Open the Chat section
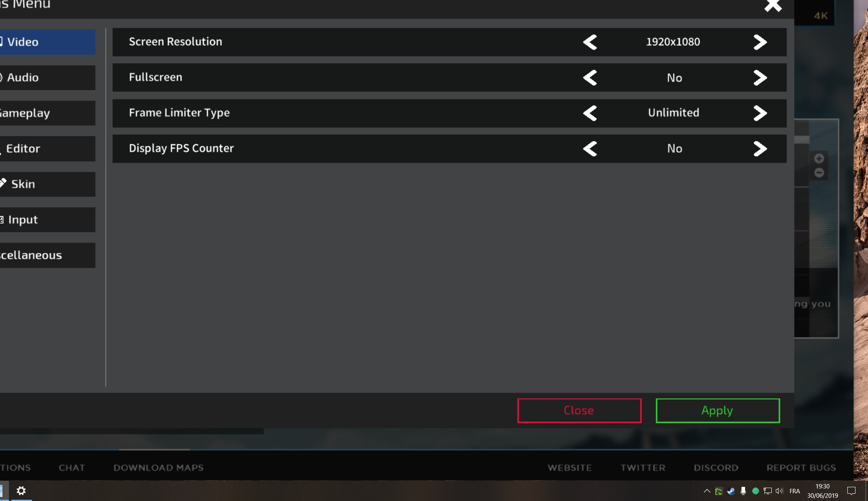Viewport: 868px width, 501px height. pyautogui.click(x=72, y=467)
